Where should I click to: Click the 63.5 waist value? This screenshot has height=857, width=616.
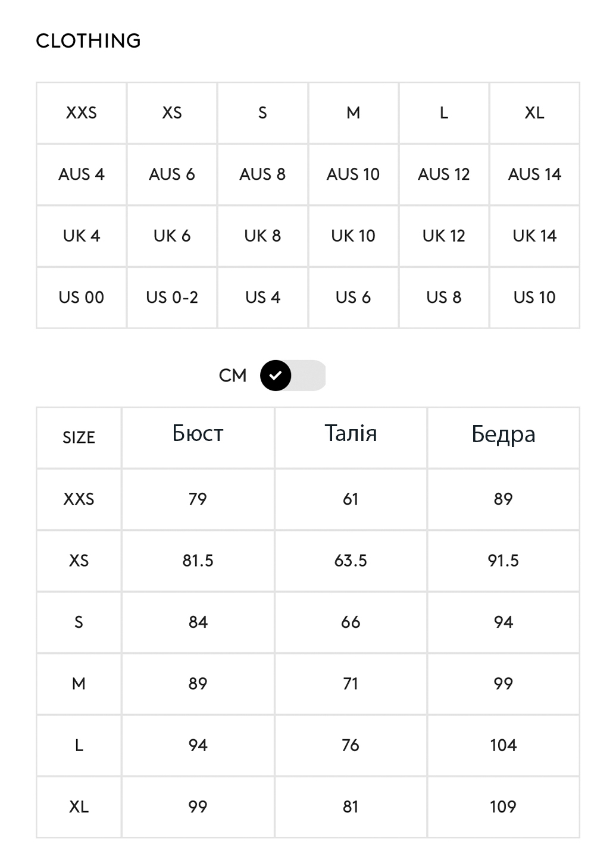tap(351, 561)
